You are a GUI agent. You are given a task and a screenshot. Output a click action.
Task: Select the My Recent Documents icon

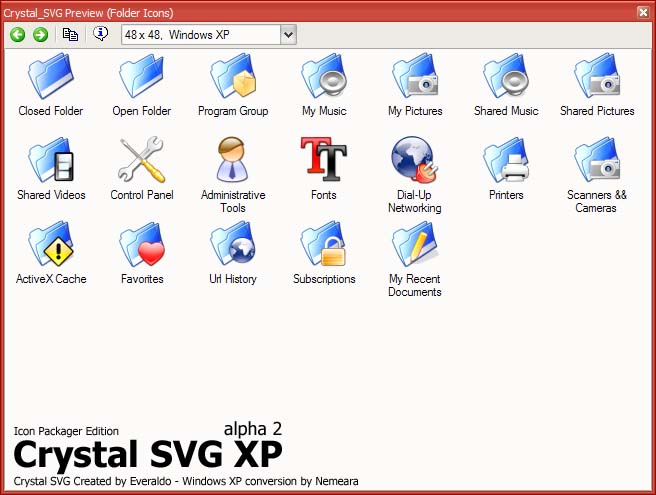(x=415, y=244)
